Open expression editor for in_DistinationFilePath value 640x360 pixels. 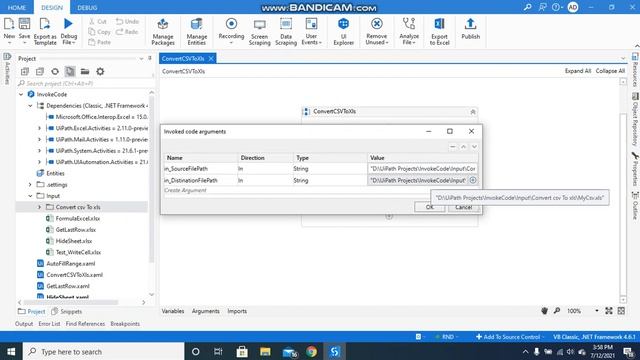click(x=473, y=180)
